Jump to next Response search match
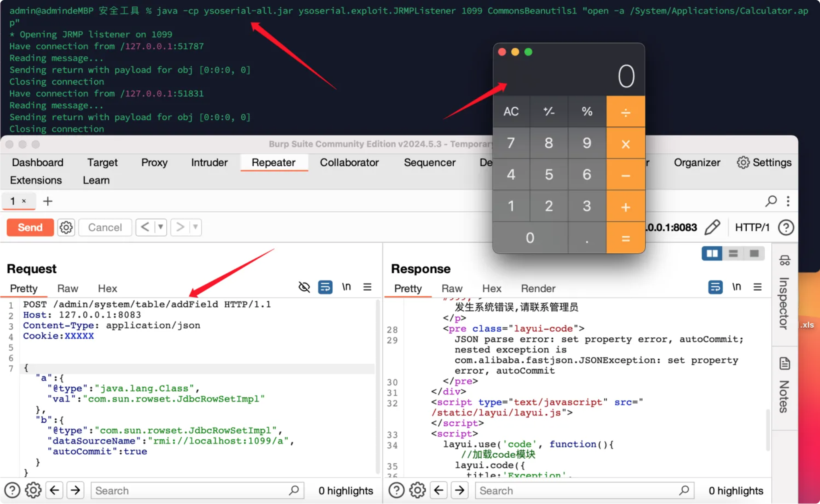Screen dimensions: 820x504 tap(460, 490)
